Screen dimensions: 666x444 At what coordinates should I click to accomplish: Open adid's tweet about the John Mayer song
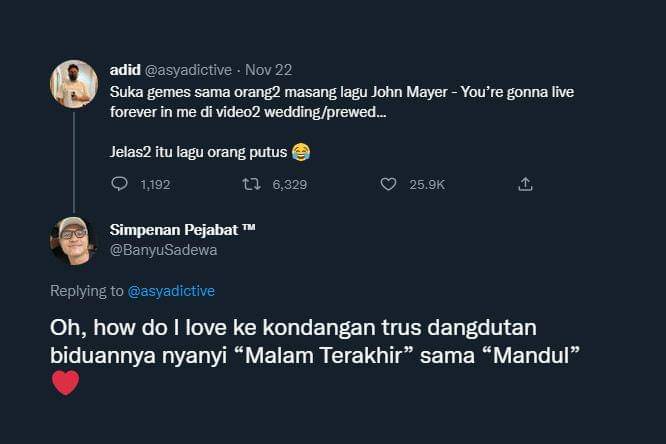point(340,100)
